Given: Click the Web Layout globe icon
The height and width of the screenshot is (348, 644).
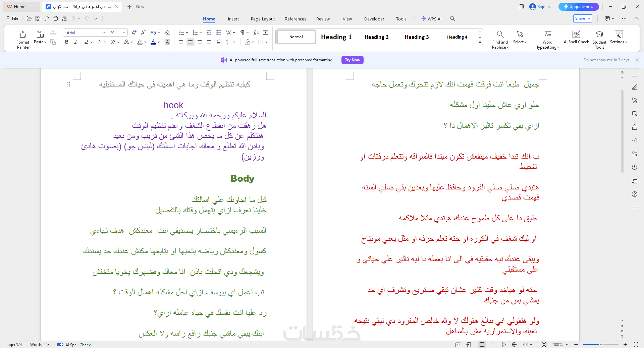Looking at the screenshot, I should [514, 345].
